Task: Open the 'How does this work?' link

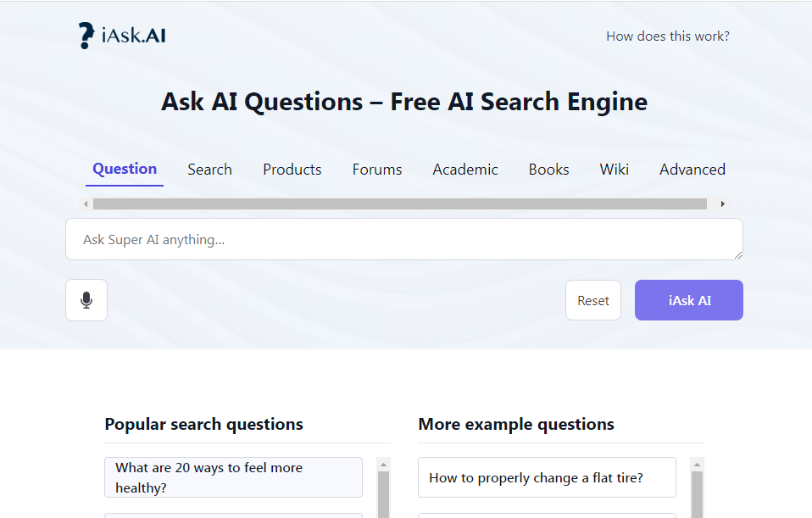Action: coord(667,36)
